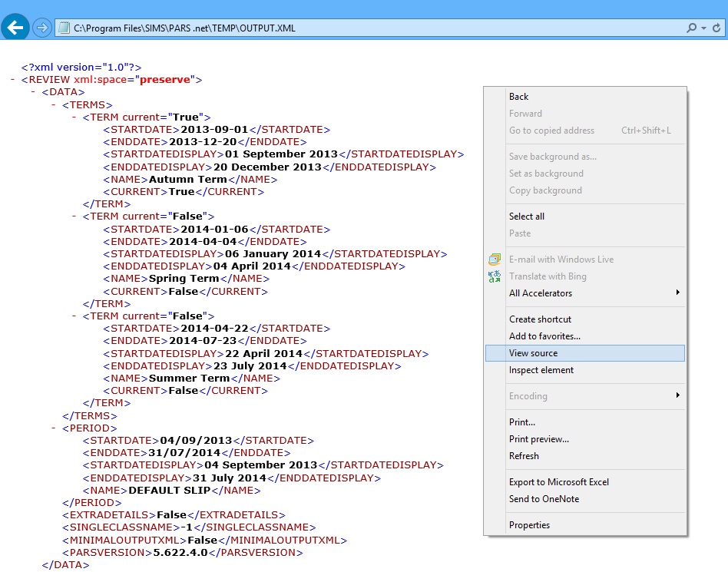Click the value 2013-09-01 in STARTDATE
The height and width of the screenshot is (572, 728).
click(x=214, y=130)
